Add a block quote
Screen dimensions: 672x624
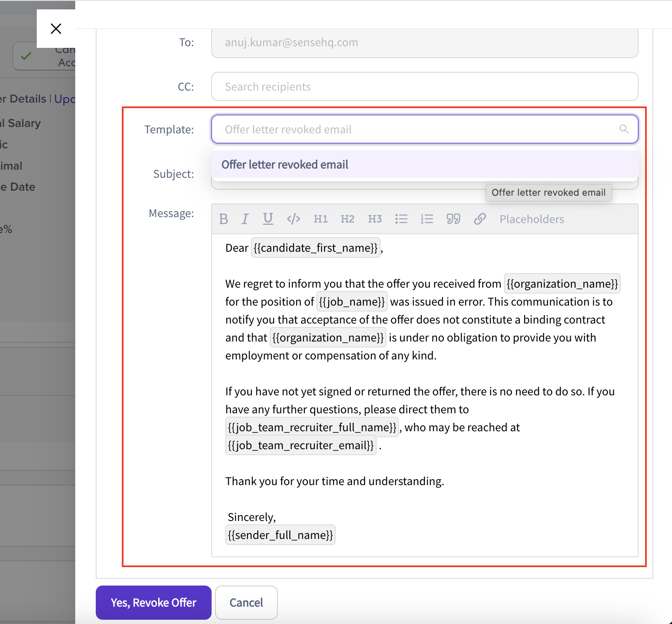(x=454, y=219)
